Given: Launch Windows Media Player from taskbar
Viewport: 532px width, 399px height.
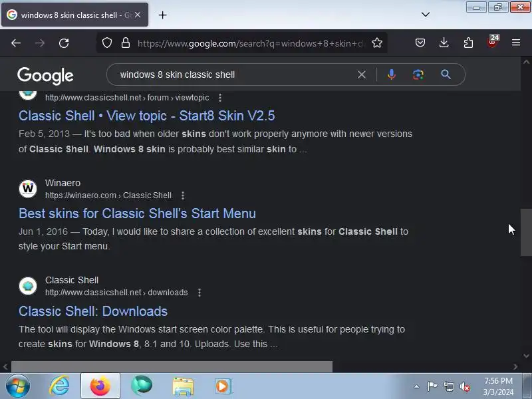Looking at the screenshot, I should click(223, 386).
